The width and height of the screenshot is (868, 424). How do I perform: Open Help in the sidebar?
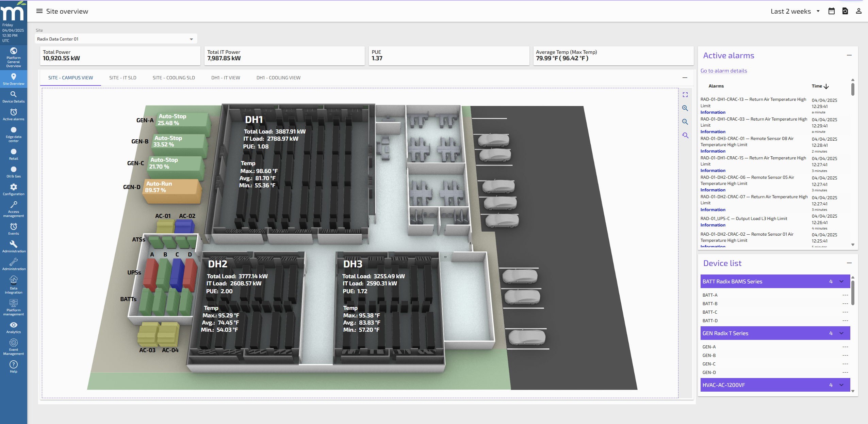click(x=14, y=367)
